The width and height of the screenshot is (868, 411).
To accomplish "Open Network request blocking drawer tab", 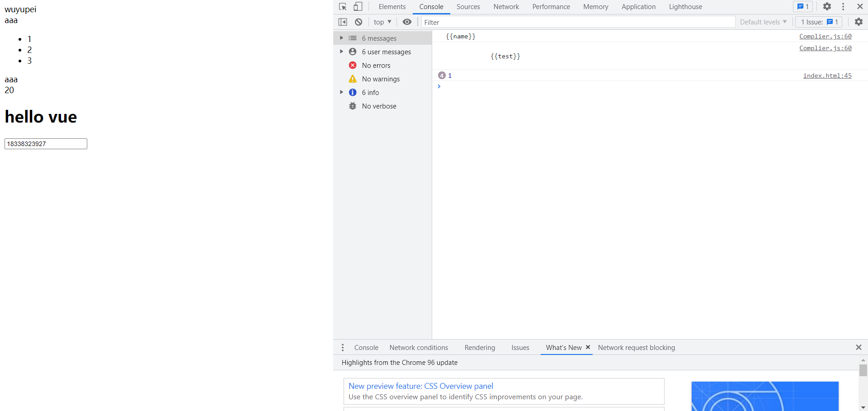I will click(636, 348).
